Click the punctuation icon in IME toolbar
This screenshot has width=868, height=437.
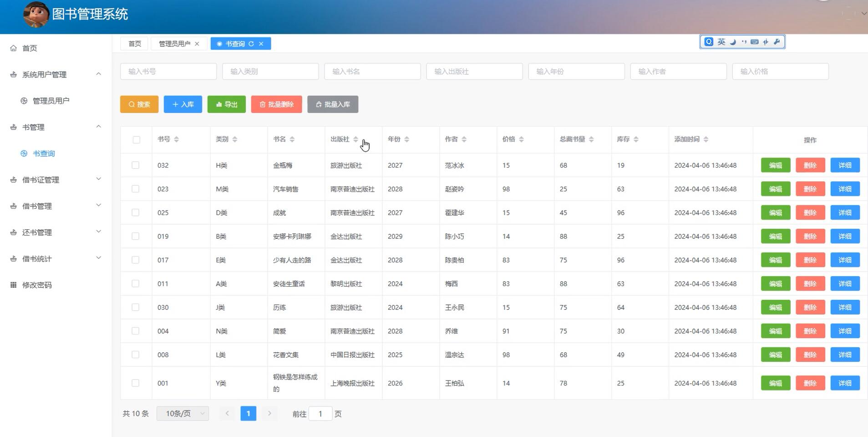[744, 42]
